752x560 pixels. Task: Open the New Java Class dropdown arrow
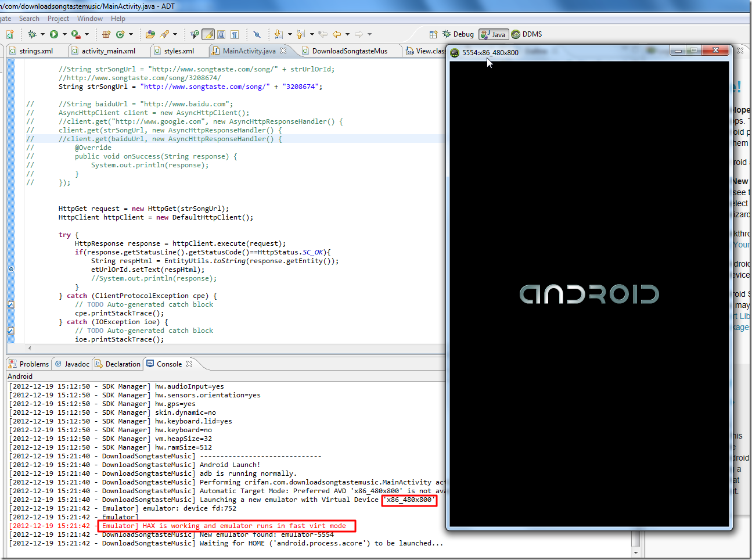131,34
